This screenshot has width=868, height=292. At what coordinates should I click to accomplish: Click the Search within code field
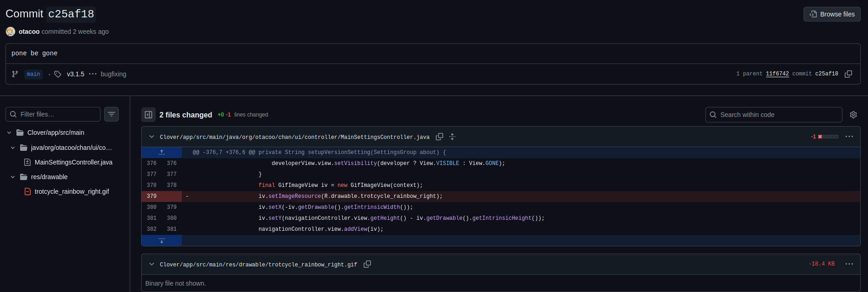point(774,115)
